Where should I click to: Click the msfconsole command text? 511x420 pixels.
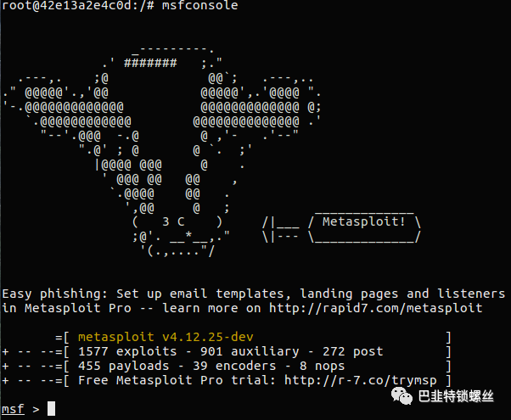click(x=199, y=6)
